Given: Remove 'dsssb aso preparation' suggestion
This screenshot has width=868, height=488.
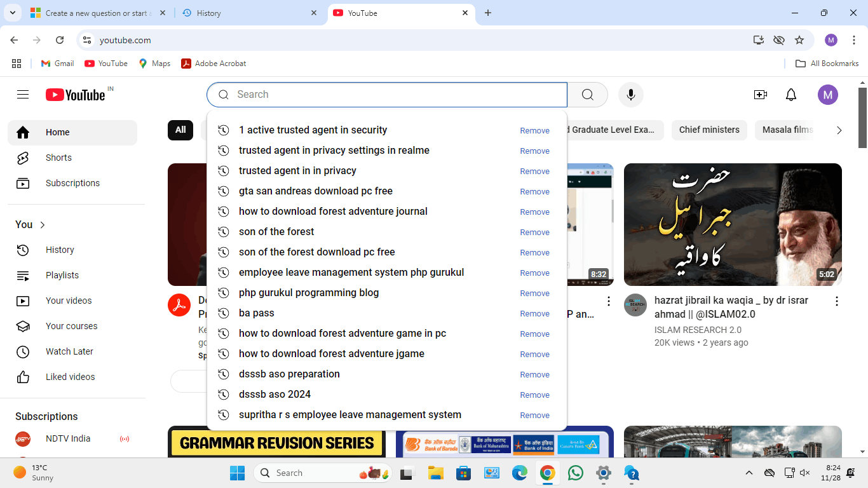Looking at the screenshot, I should (x=534, y=375).
